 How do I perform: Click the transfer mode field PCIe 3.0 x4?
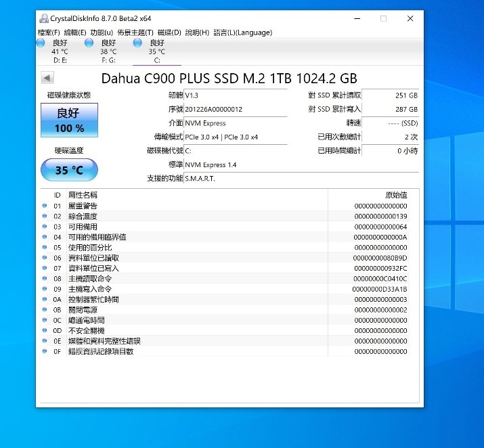[236, 137]
